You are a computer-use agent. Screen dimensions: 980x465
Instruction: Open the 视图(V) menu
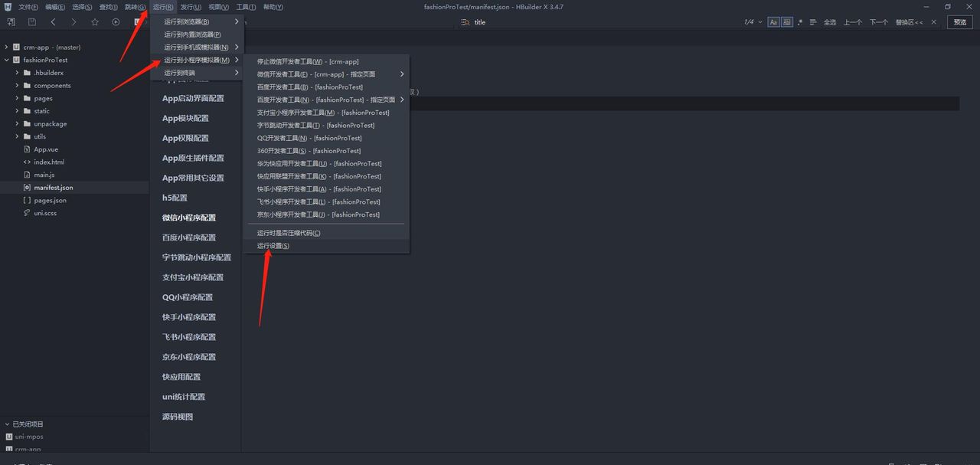coord(218,7)
